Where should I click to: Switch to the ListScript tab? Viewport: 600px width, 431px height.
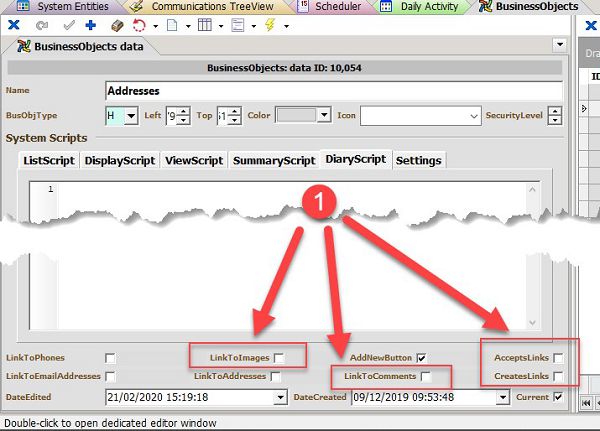click(x=50, y=160)
